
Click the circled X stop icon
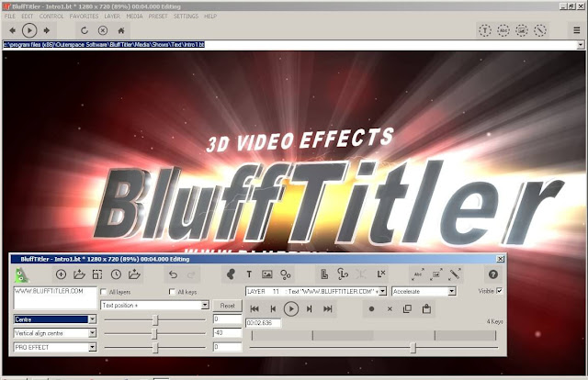coord(103,30)
